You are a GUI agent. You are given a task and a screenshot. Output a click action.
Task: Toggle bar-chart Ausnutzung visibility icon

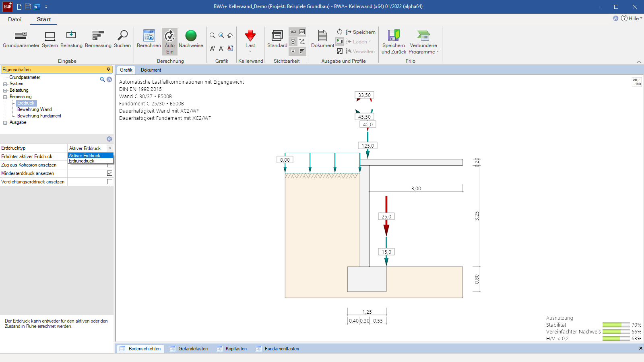pos(302,51)
